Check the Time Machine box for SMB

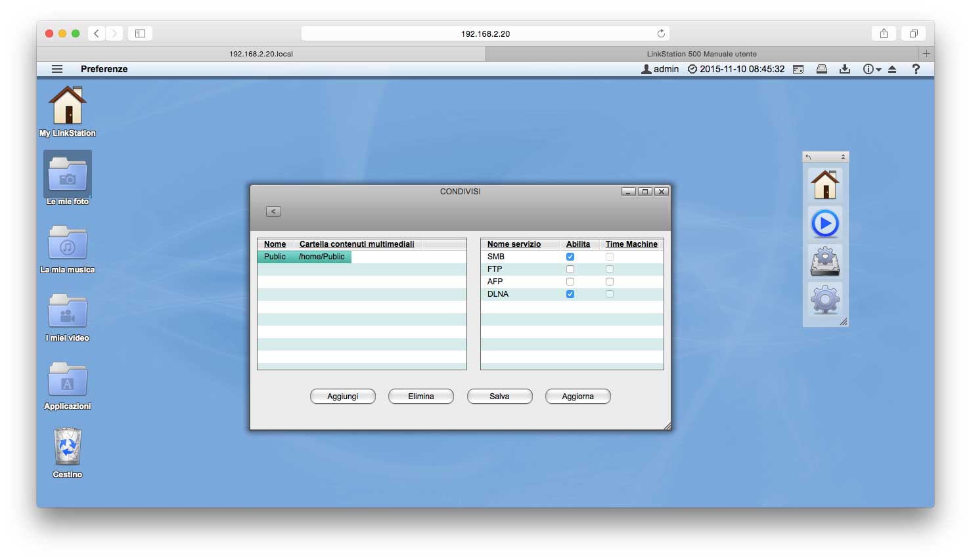[x=610, y=257]
